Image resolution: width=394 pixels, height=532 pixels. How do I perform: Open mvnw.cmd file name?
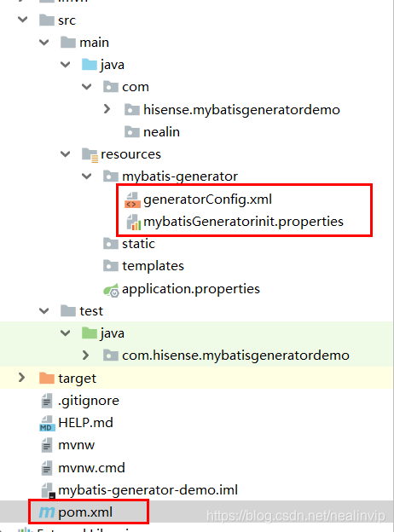click(x=91, y=468)
